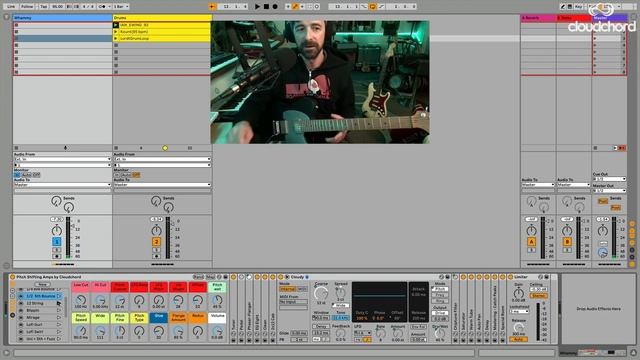Click the Hi Cut macro knob
640x360 pixels.
pyautogui.click(x=100, y=300)
